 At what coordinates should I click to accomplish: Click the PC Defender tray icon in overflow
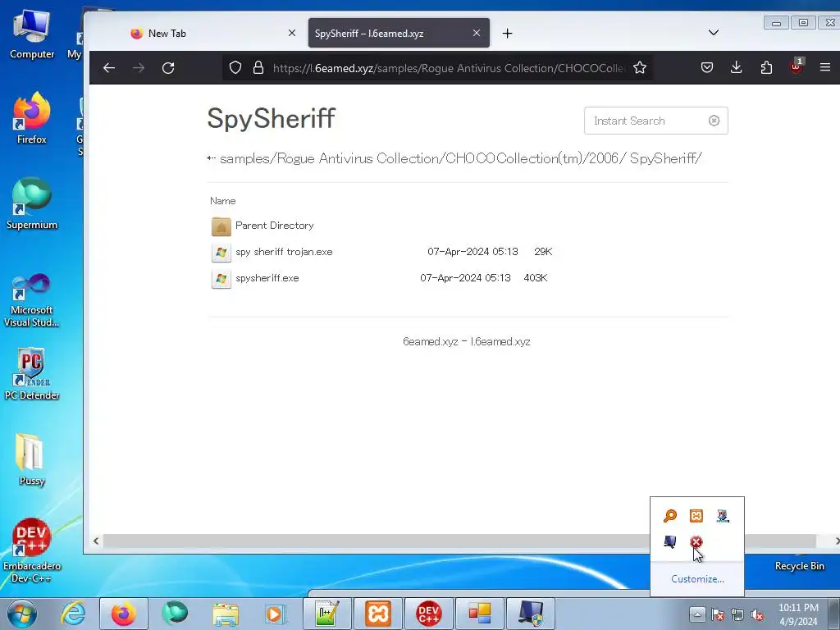pos(723,516)
